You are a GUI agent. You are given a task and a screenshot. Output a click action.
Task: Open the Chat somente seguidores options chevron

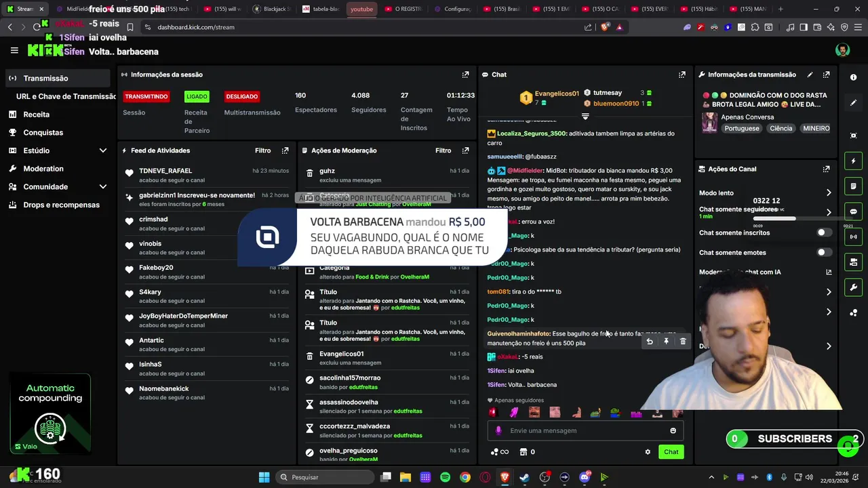pyautogui.click(x=829, y=212)
